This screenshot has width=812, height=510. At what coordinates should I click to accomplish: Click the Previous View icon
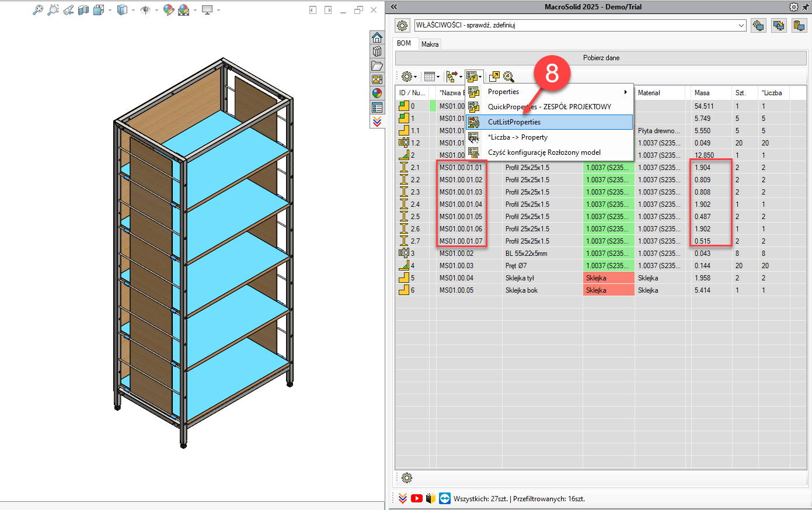tap(68, 10)
